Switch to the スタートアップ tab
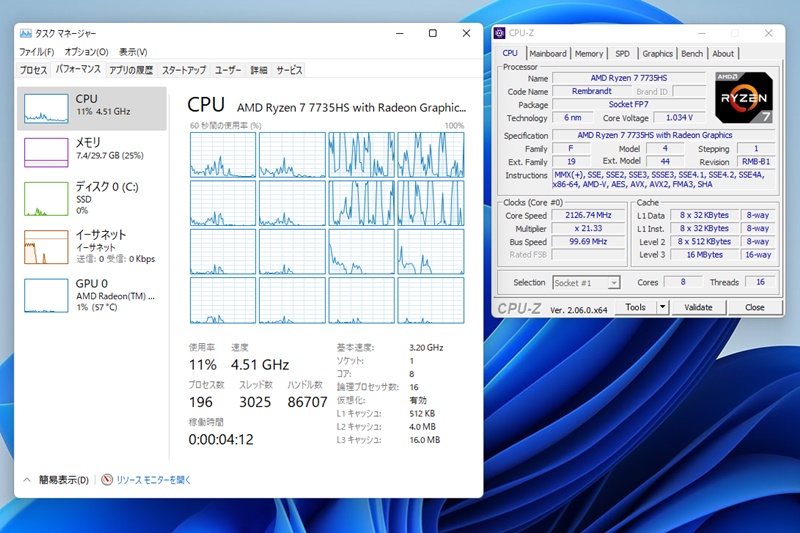 pos(184,70)
